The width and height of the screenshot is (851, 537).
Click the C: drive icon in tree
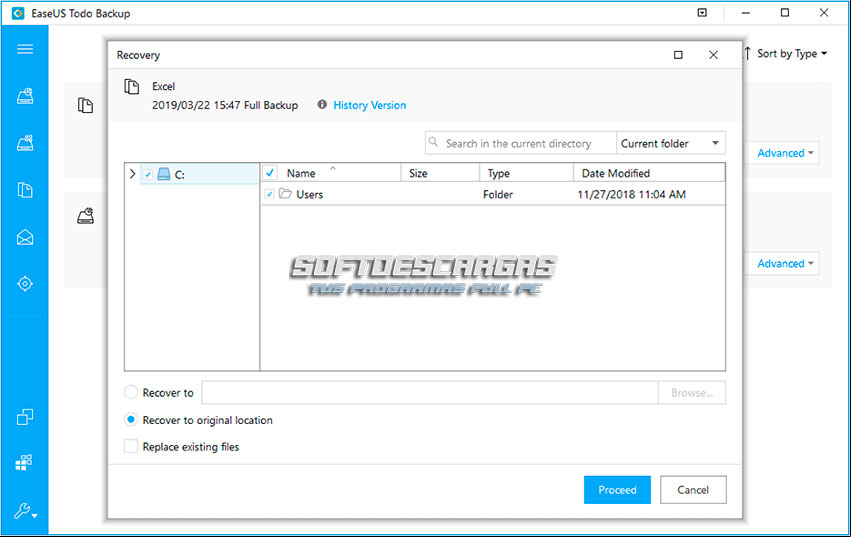point(164,174)
